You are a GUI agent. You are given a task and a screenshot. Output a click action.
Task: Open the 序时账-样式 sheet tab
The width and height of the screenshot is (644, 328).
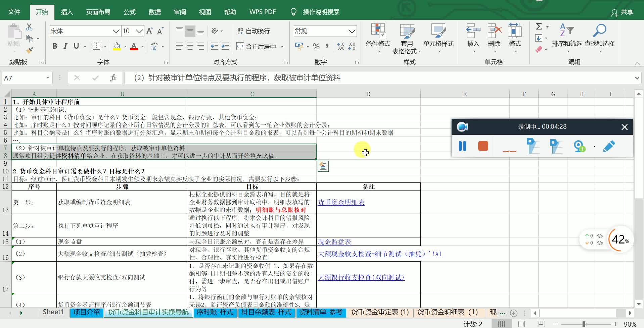[x=215, y=312]
